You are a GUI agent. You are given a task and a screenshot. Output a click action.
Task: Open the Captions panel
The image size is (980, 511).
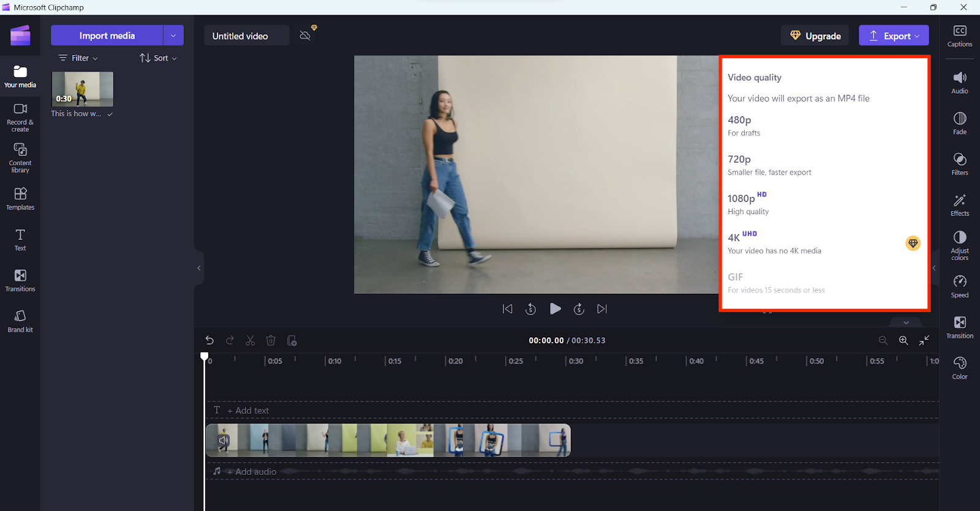(959, 35)
